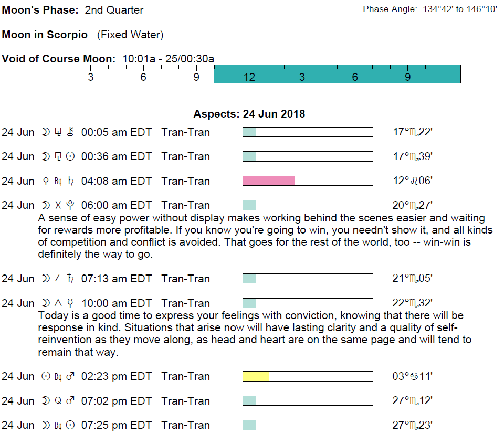Click the Sun glyph in the 00:36 am aspect
The height and width of the screenshot is (434, 504).
coord(71,156)
